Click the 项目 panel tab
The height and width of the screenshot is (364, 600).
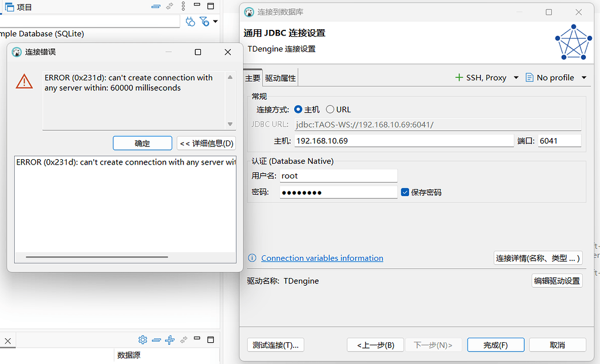(18, 7)
